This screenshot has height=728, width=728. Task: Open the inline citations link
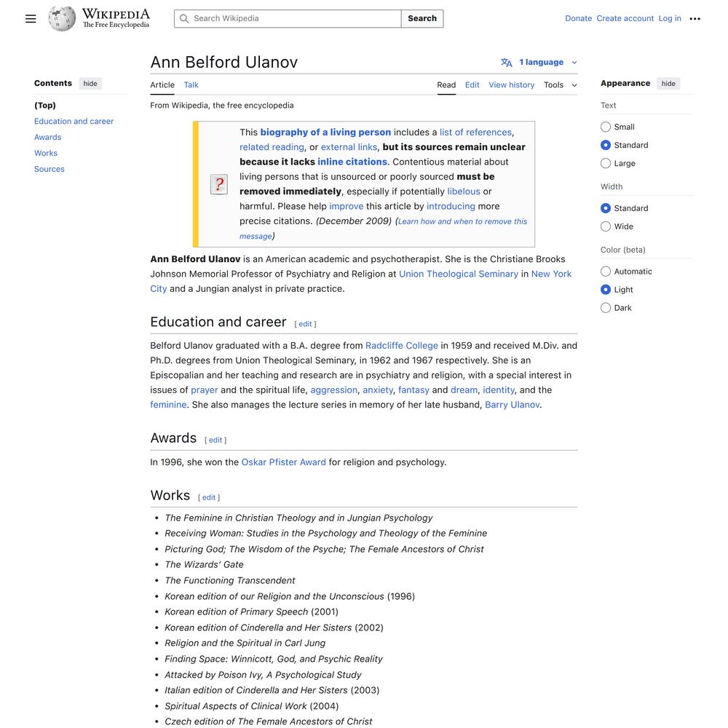click(x=352, y=162)
